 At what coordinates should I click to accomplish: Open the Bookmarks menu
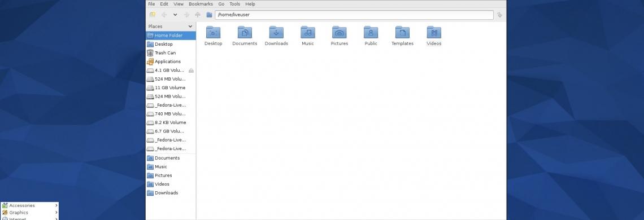click(x=201, y=4)
